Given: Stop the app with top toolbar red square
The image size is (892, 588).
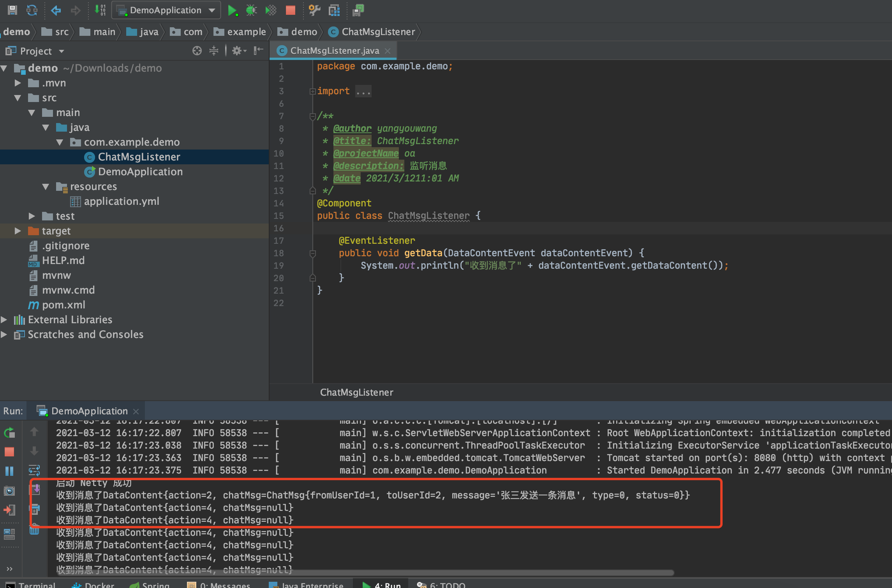Looking at the screenshot, I should point(290,11).
